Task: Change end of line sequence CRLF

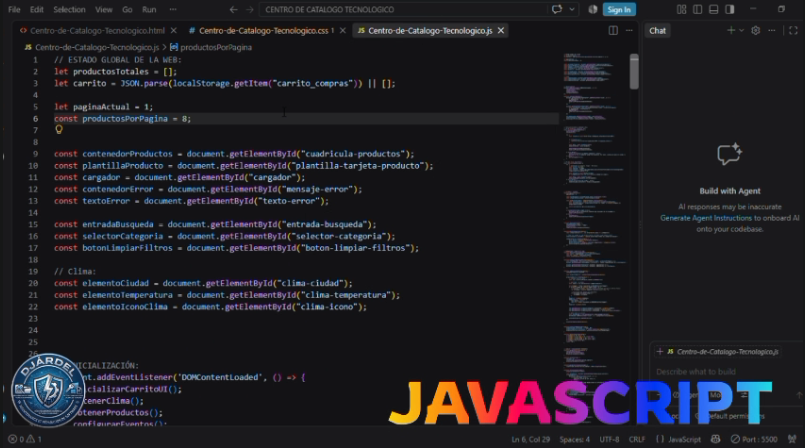Action: click(x=637, y=440)
